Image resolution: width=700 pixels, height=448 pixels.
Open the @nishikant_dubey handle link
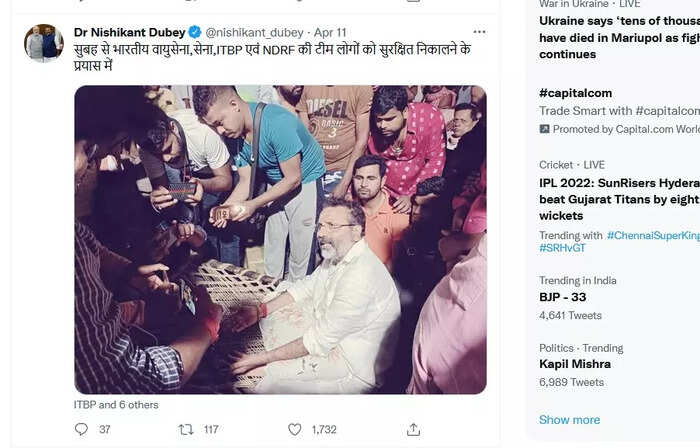(x=254, y=33)
